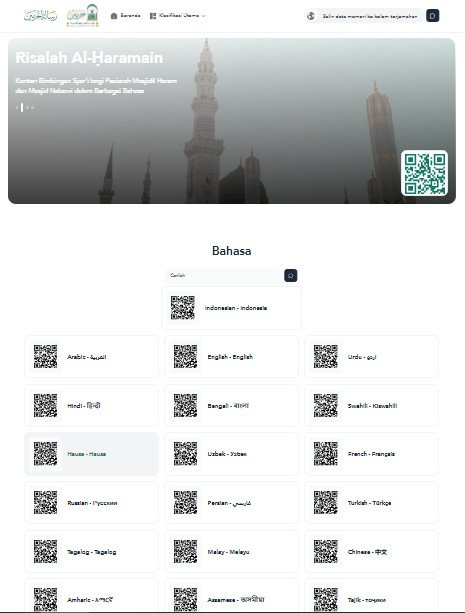Click the QR code for Arabic
This screenshot has height=613, width=465.
coord(45,357)
